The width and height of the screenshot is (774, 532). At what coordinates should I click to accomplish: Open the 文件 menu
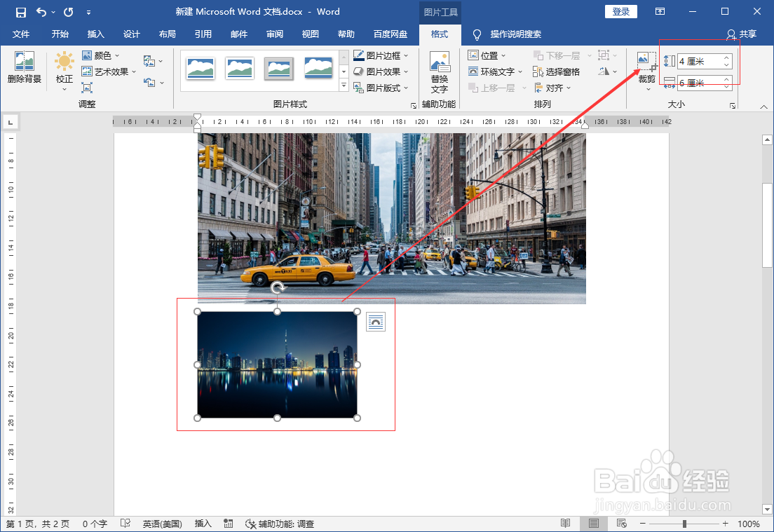pyautogui.click(x=21, y=34)
